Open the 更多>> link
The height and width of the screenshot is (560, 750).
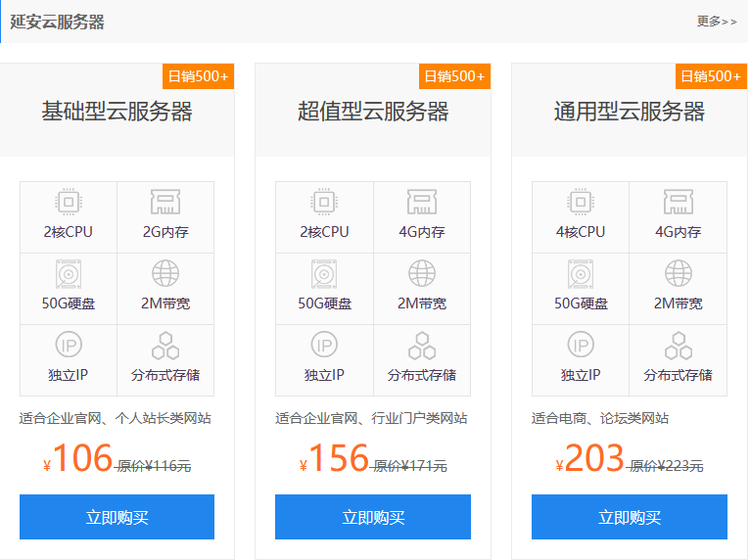tap(717, 22)
